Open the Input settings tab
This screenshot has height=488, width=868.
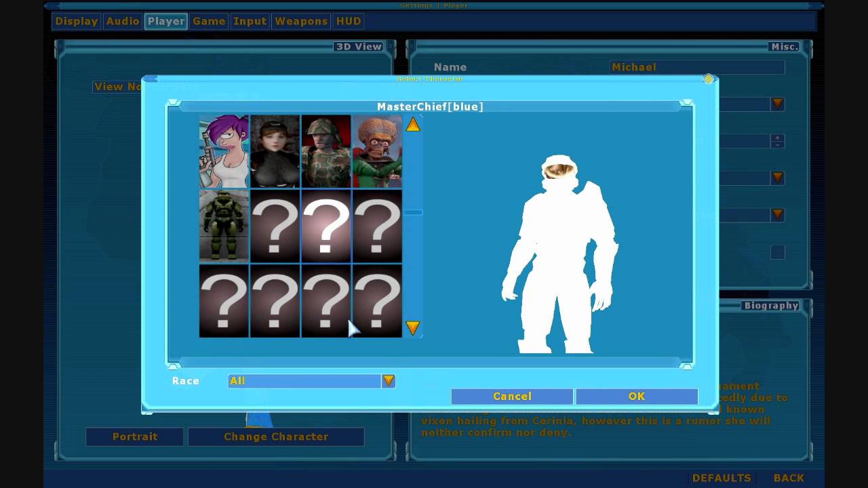pos(250,21)
